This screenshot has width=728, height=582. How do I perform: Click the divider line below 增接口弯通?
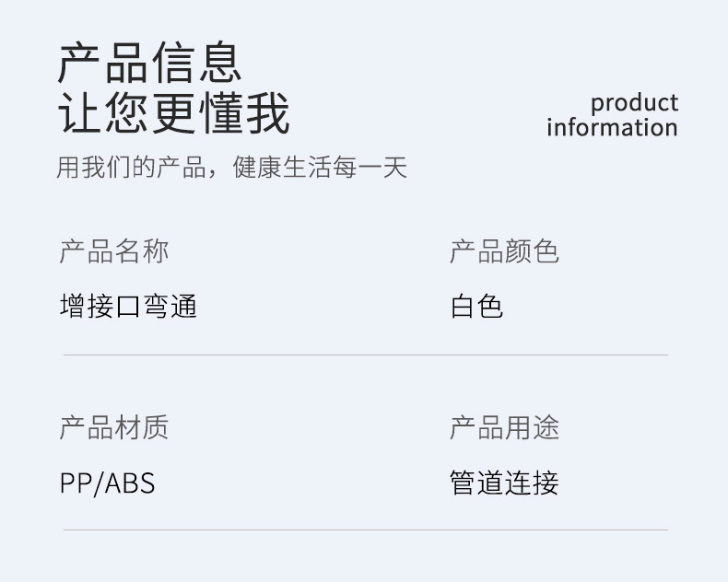point(366,355)
